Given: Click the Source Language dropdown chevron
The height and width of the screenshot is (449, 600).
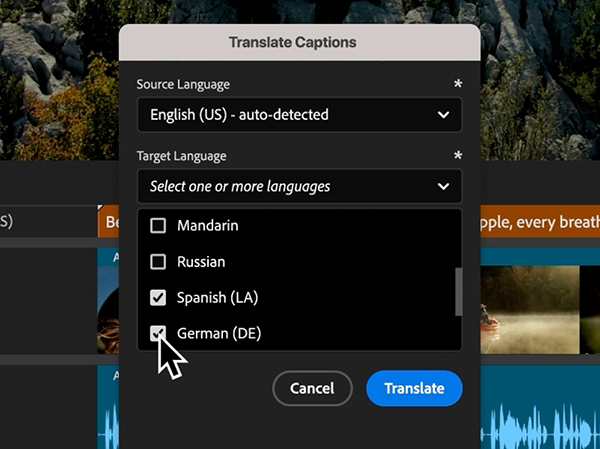Looking at the screenshot, I should 443,115.
